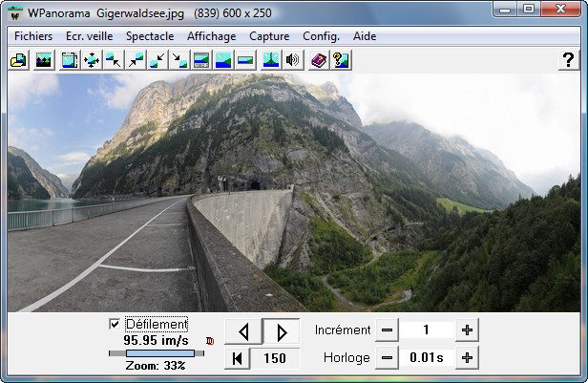
Task: Move window to top-left corner icon
Action: point(114,60)
